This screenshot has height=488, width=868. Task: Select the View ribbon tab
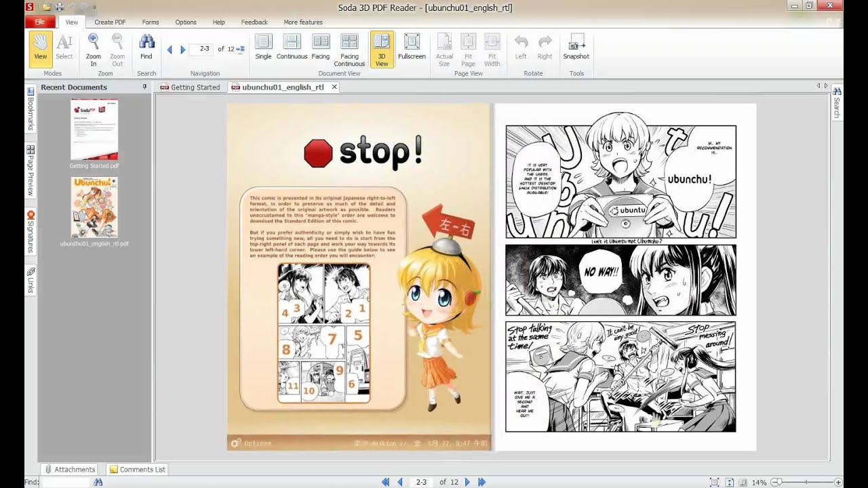72,22
